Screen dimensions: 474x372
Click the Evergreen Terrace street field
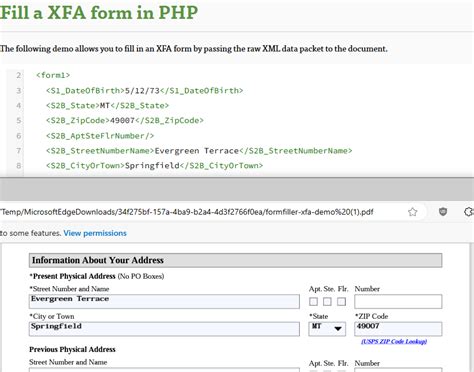click(164, 301)
